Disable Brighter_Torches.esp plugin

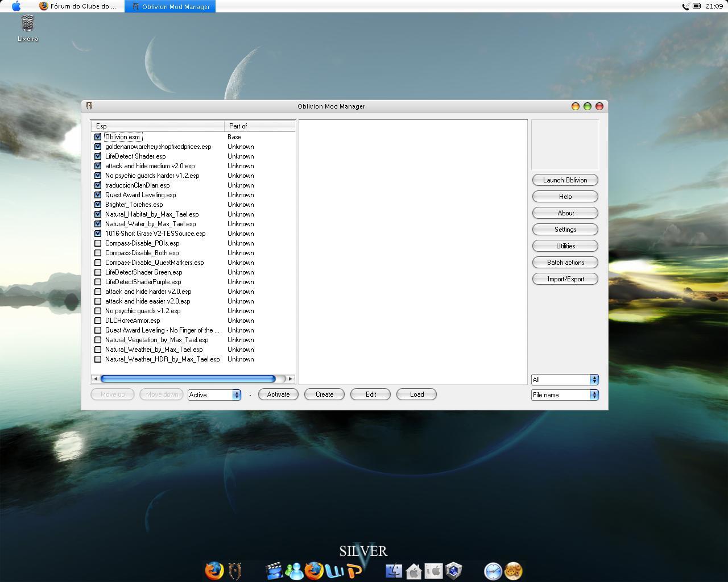(98, 205)
